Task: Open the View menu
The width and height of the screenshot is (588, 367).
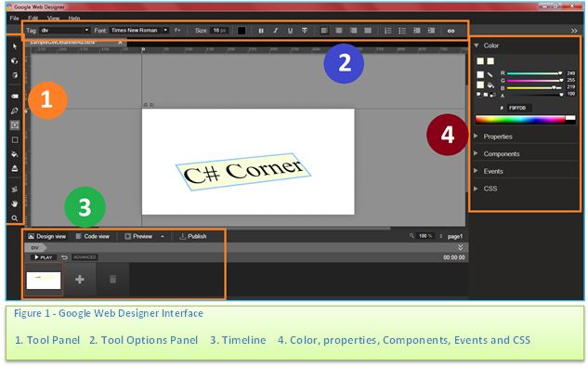Action: click(53, 18)
